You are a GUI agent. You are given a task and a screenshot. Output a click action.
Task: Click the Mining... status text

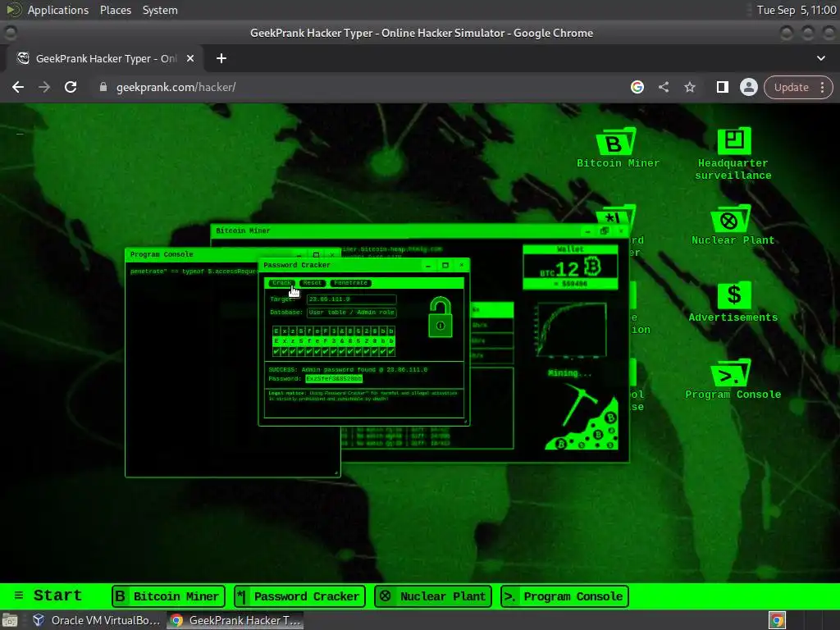(569, 373)
